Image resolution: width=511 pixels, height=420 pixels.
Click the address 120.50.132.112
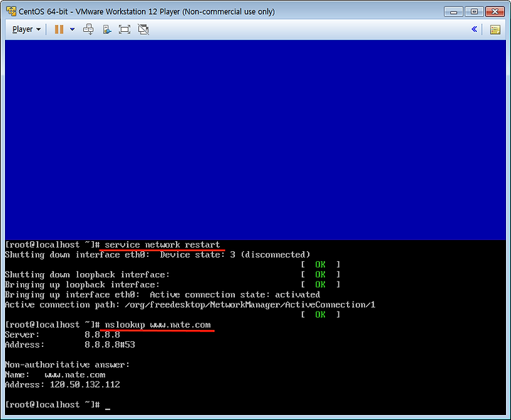pos(84,385)
